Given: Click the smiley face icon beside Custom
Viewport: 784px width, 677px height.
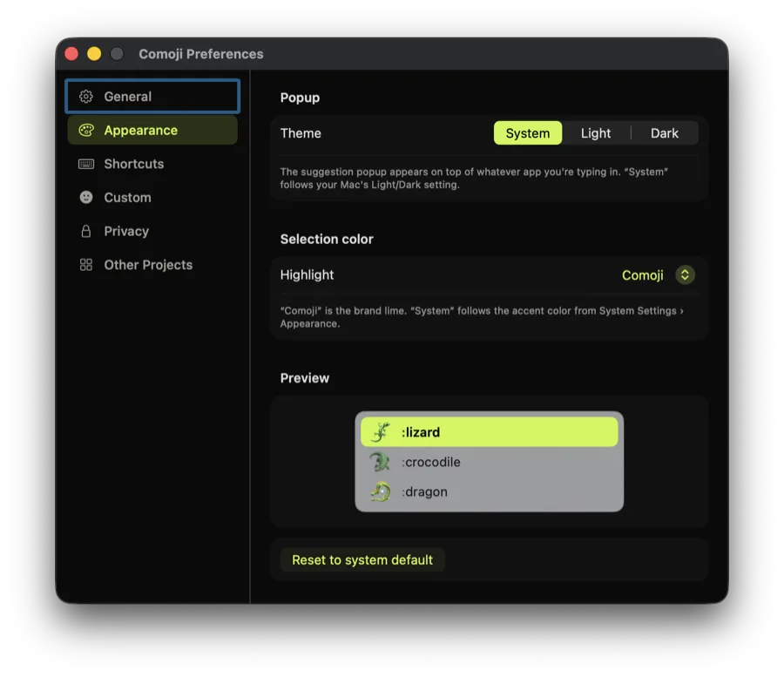Looking at the screenshot, I should pyautogui.click(x=86, y=198).
